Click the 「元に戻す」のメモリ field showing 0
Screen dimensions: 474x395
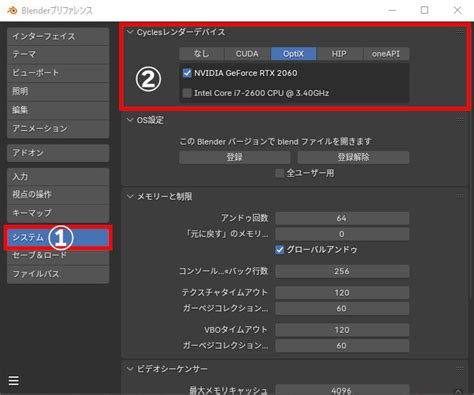pyautogui.click(x=342, y=234)
